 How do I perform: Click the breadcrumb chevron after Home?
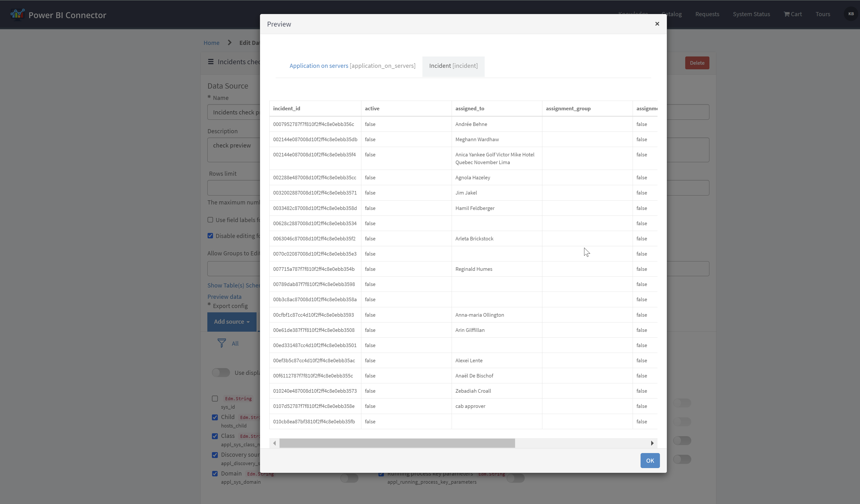click(x=229, y=43)
